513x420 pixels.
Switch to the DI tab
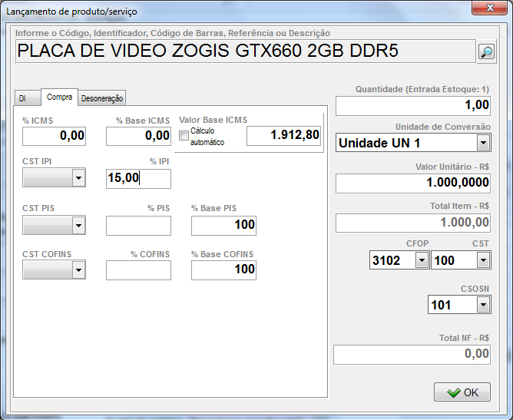point(23,98)
